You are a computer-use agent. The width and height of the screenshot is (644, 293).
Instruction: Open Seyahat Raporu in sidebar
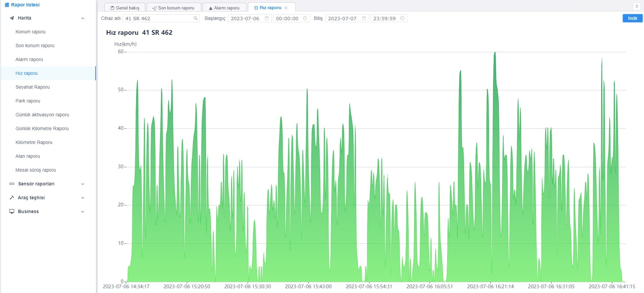pyautogui.click(x=32, y=87)
